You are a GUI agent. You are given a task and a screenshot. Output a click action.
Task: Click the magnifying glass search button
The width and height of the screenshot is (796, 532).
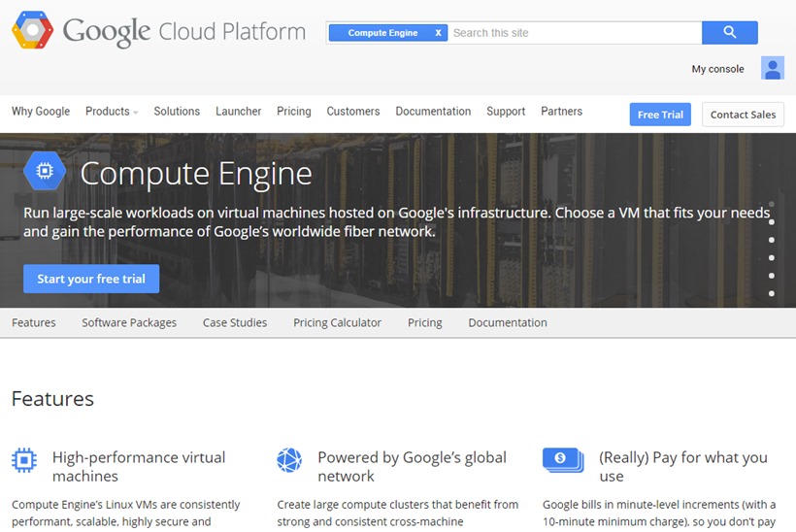pos(730,33)
